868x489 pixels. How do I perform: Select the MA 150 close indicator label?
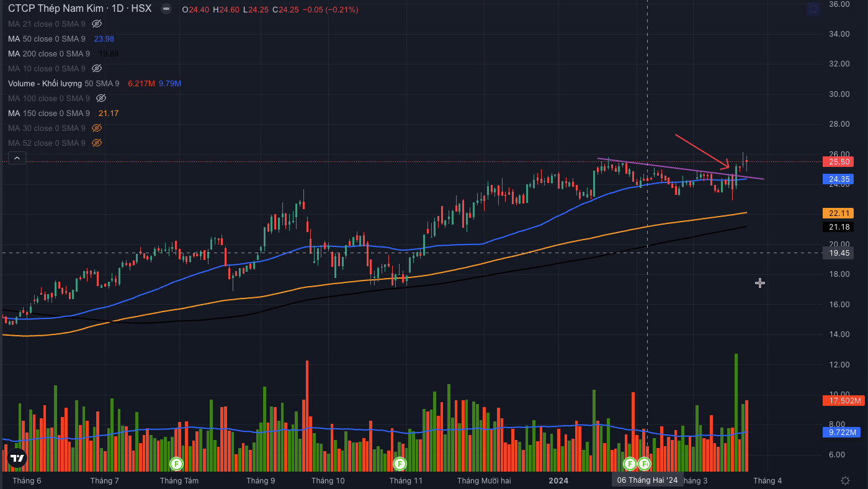49,113
